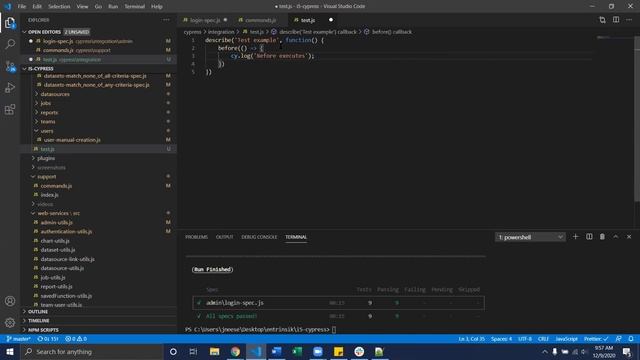Expand the teams folder
The image size is (640, 360).
click(x=48, y=122)
